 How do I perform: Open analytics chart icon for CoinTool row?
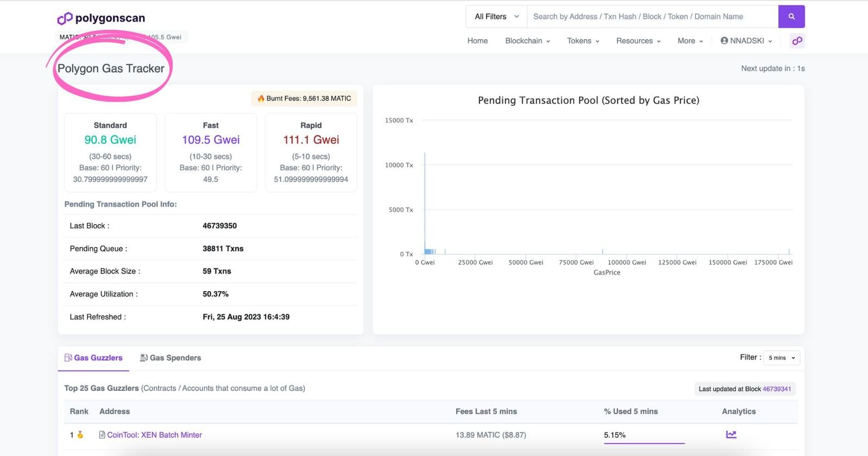[731, 434]
